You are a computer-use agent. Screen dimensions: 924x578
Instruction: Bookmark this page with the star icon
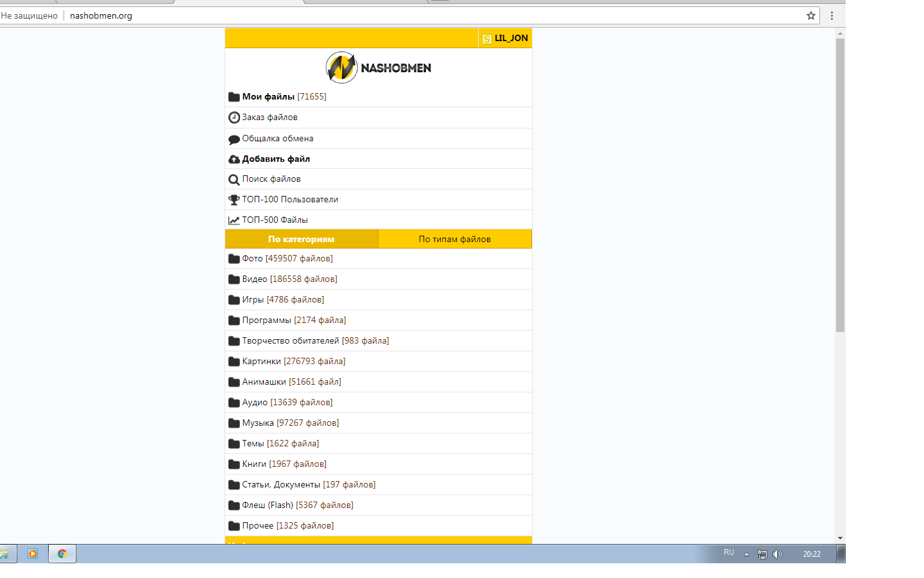point(811,15)
